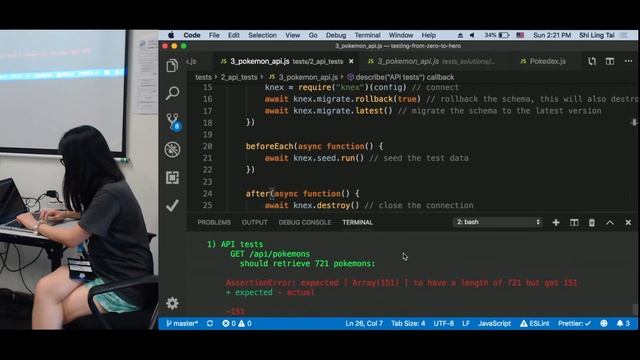Open the checkmark test icon in activity bar
Viewport: 640px width, 360px height.
click(172, 206)
